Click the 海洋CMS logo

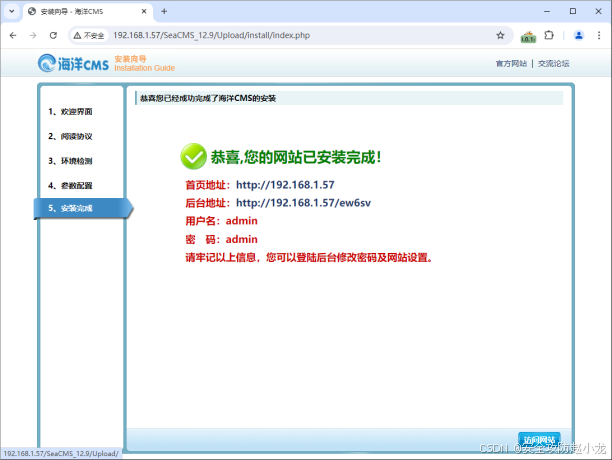[x=73, y=63]
